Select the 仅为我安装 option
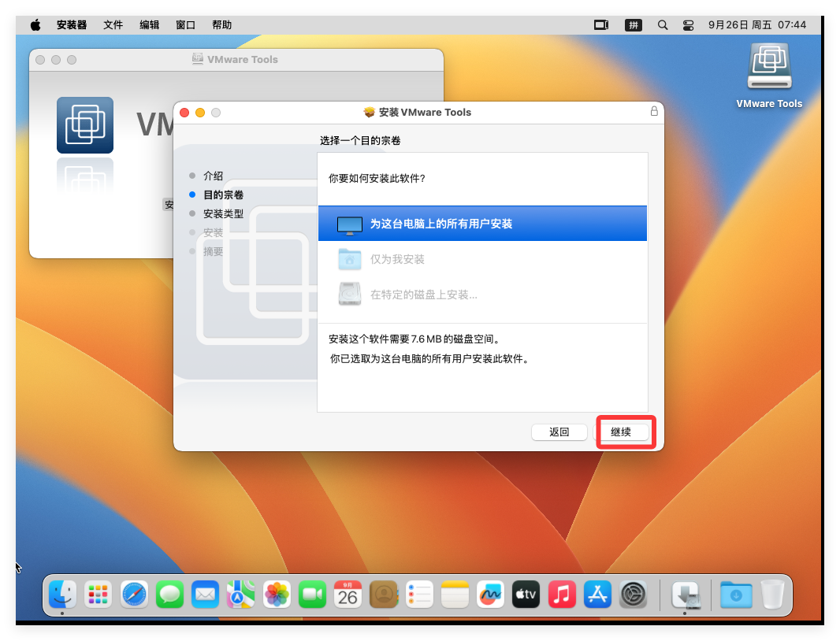This screenshot has width=840, height=641. pos(482,259)
